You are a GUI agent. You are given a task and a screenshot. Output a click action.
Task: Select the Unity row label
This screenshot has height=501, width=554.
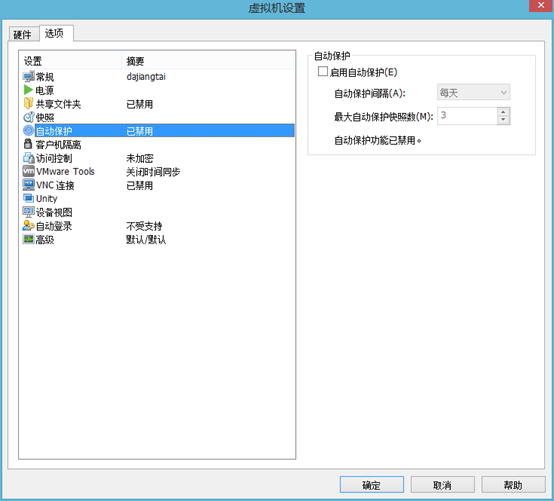click(47, 199)
